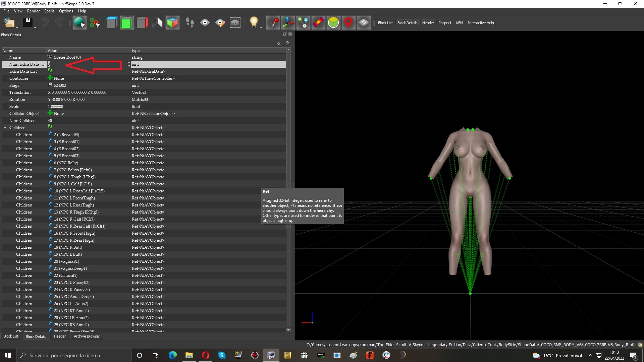Screen dimensions: 644x362
Task: Toggle the show axes button
Action: (x=288, y=23)
